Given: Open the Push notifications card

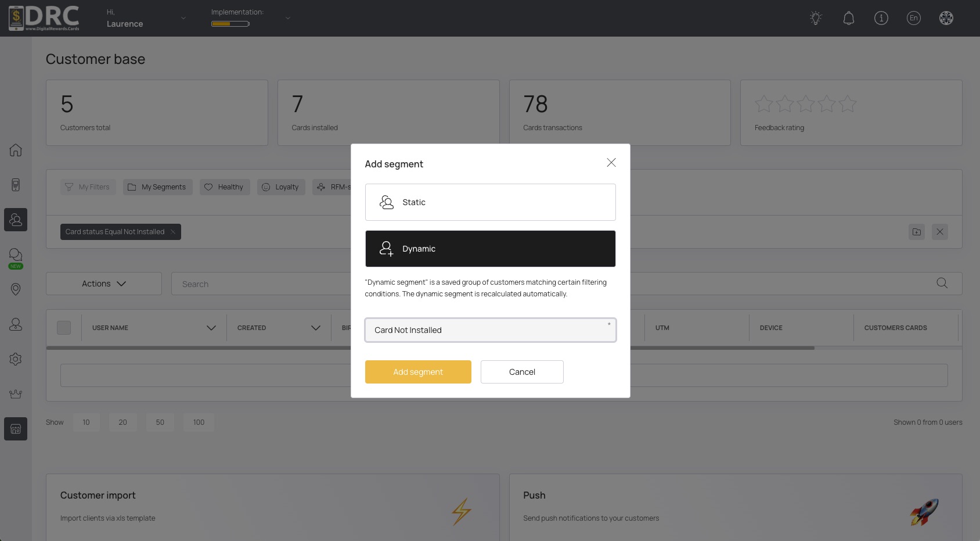Looking at the screenshot, I should [x=736, y=507].
